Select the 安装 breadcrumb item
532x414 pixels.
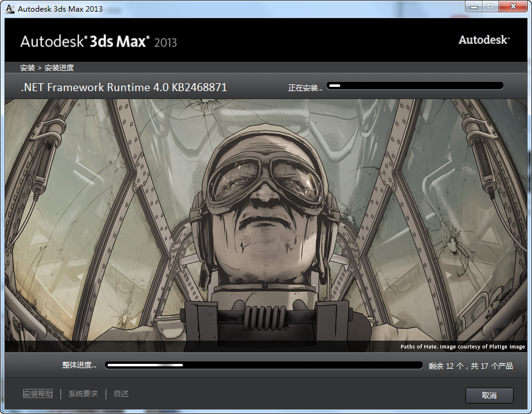click(x=27, y=68)
